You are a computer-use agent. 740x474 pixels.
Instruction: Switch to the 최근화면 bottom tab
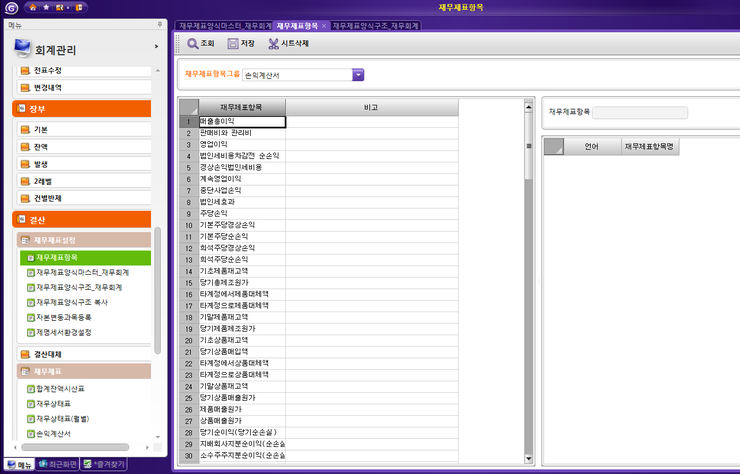click(x=60, y=464)
